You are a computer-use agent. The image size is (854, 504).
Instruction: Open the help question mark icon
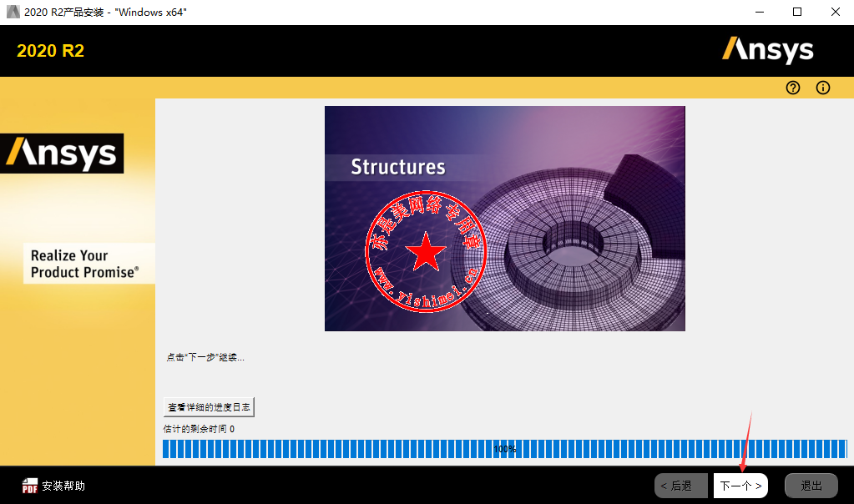click(x=793, y=88)
